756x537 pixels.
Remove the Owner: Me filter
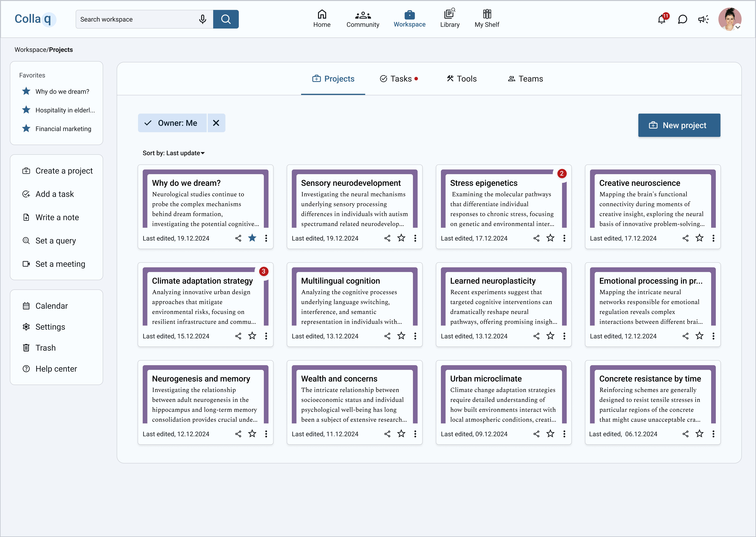pos(216,123)
